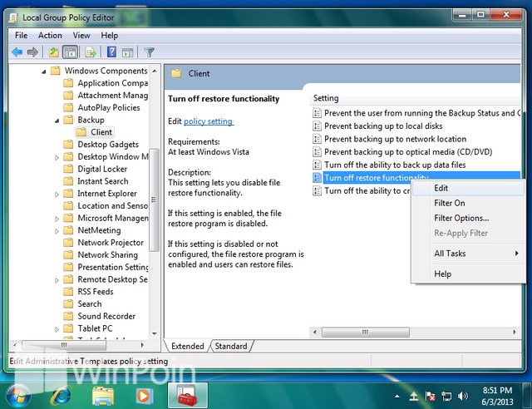Select the Search folder in tree
Image resolution: width=532 pixels, height=409 pixels.
90,303
